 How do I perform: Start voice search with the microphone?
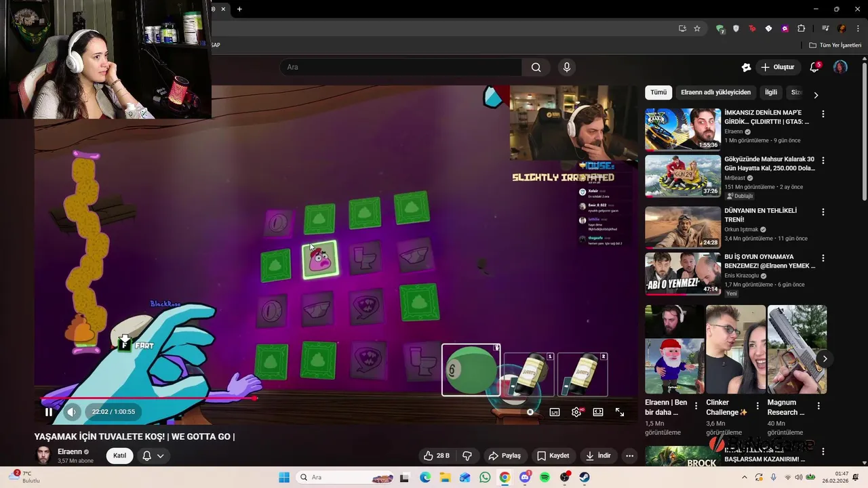tap(567, 67)
